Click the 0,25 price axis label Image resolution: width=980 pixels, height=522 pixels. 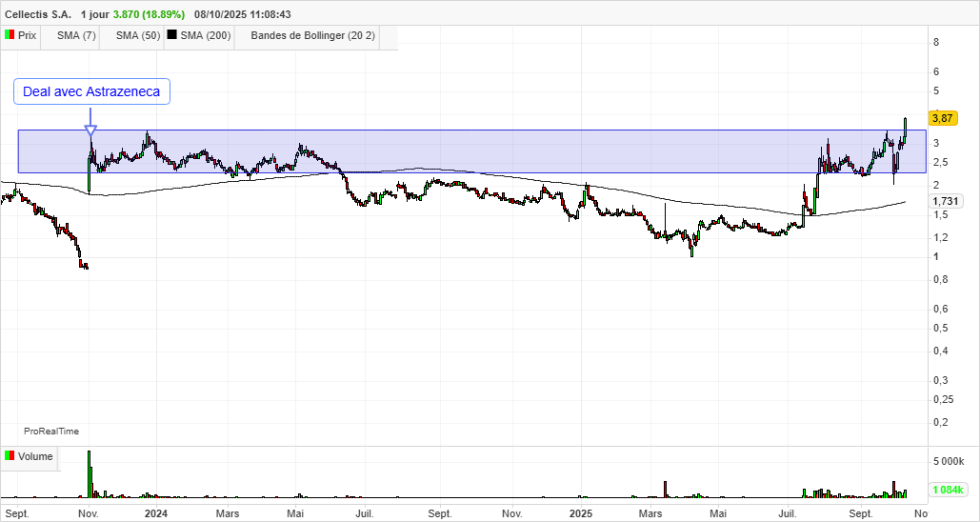click(943, 399)
